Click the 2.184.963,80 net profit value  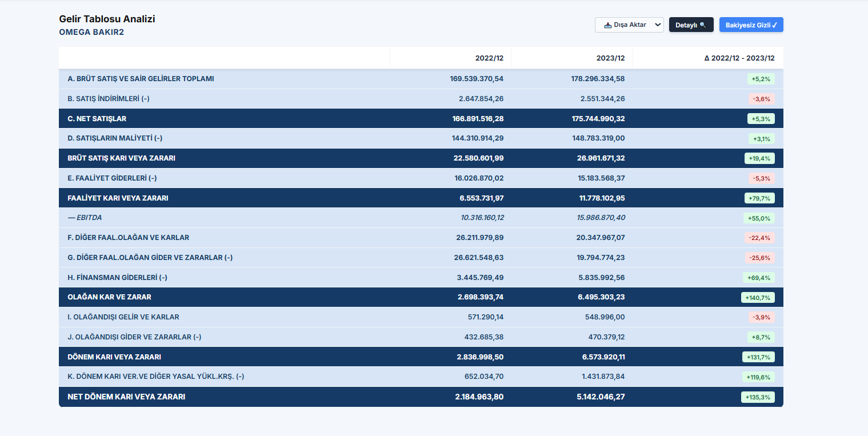(x=479, y=397)
